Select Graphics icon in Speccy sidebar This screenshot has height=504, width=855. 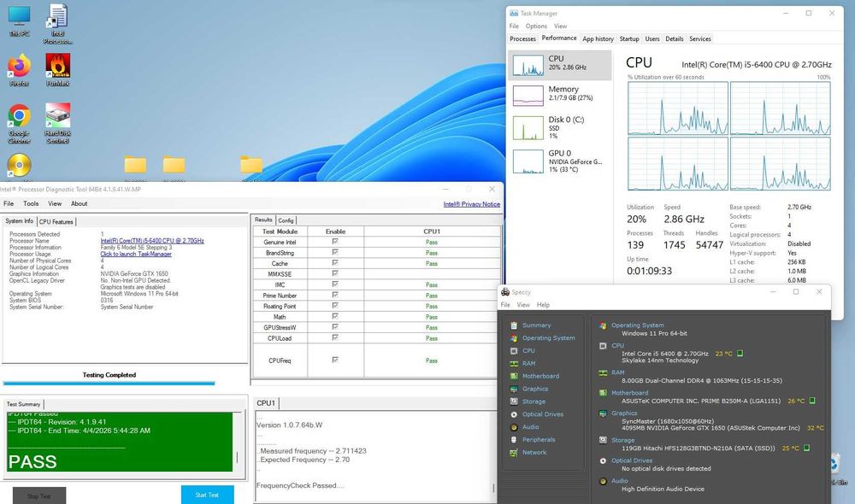click(x=514, y=389)
